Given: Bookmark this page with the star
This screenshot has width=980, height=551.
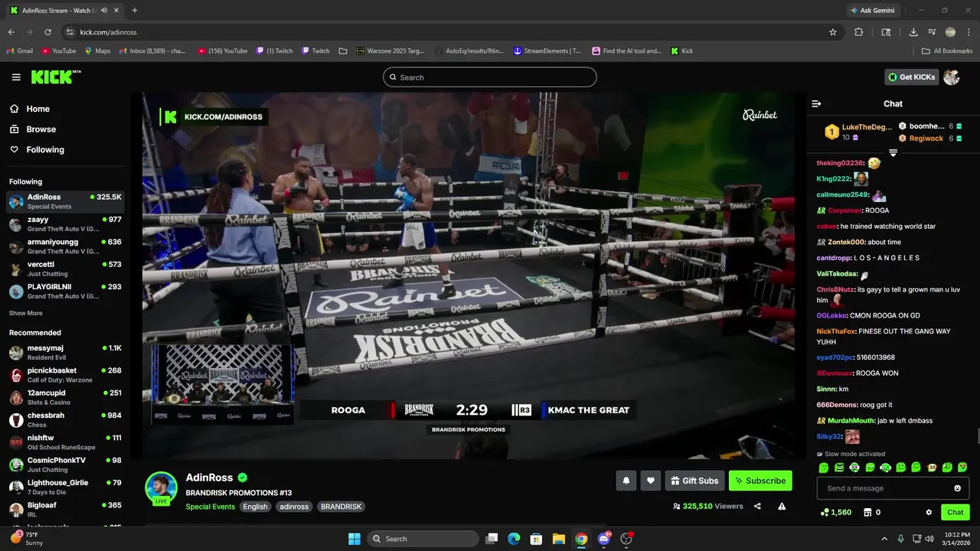Looking at the screenshot, I should click(x=833, y=32).
